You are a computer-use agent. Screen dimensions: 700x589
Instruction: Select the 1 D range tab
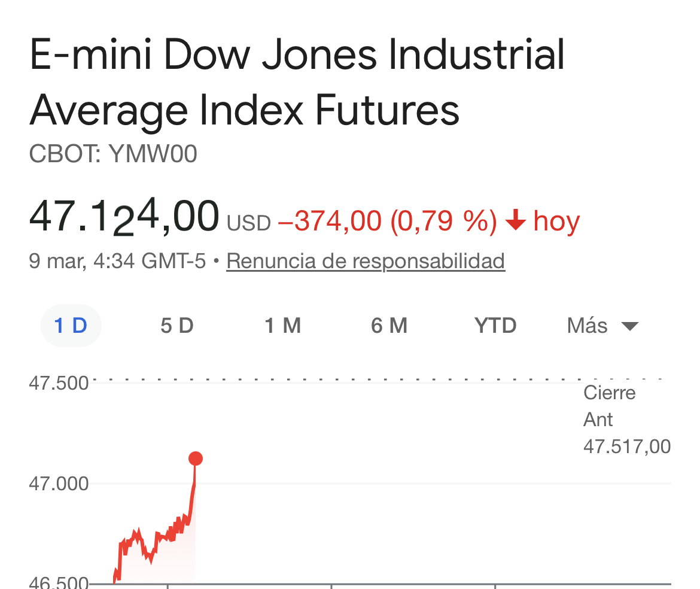click(x=71, y=326)
